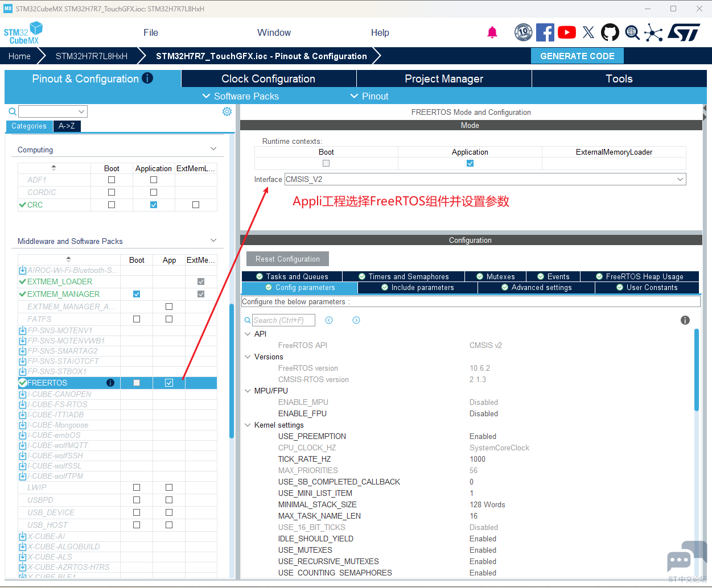Toggle EXTMEM_MANAGER Boot checkbox
712x588 pixels.
click(x=137, y=294)
